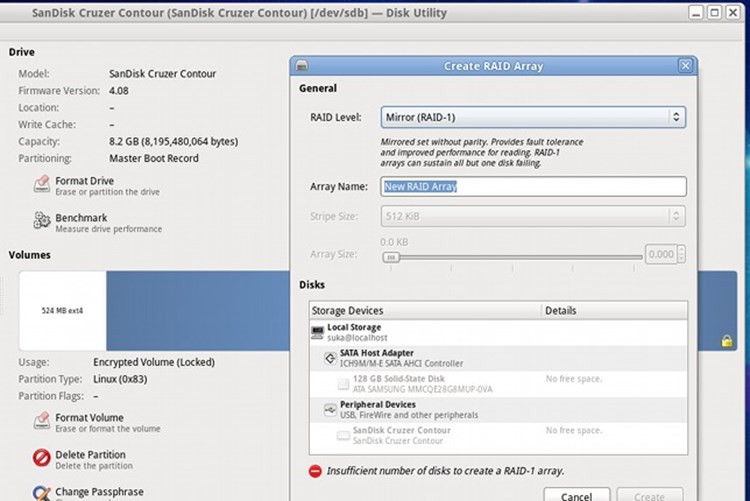Click the Cancel button
This screenshot has width=750, height=501.
576,495
